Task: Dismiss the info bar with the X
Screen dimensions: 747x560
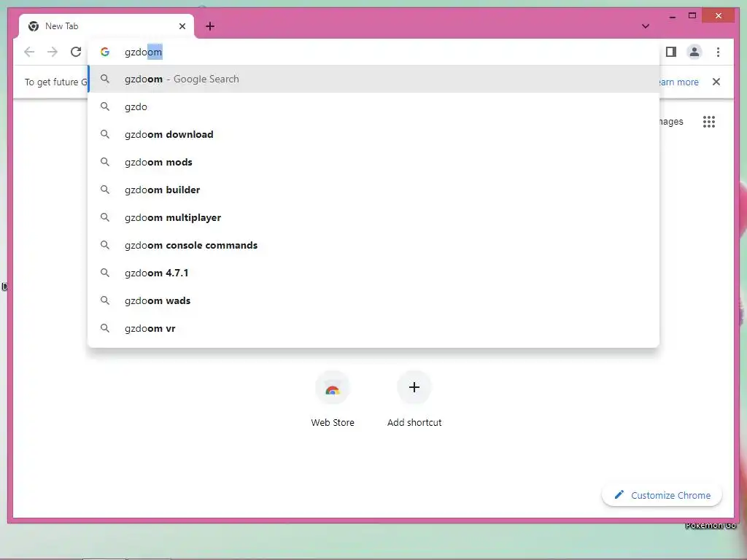Action: (716, 82)
